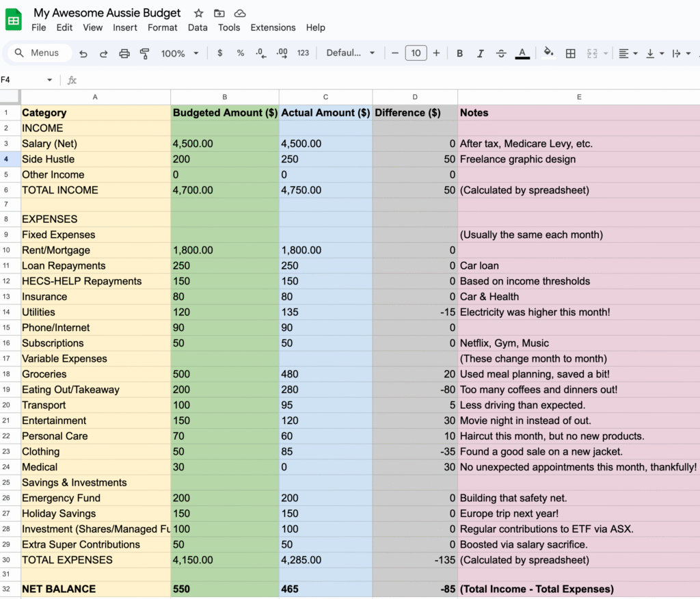Toggle bold formatting
700x599 pixels.
click(459, 53)
